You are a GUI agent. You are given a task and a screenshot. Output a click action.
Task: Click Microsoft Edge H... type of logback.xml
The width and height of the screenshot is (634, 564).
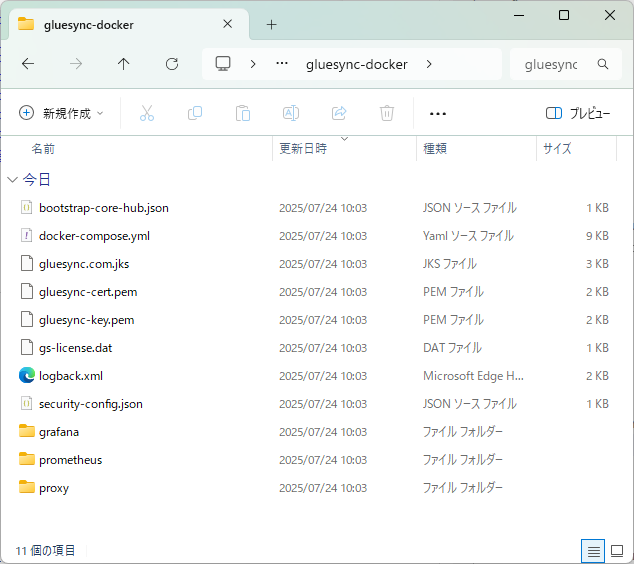[473, 376]
